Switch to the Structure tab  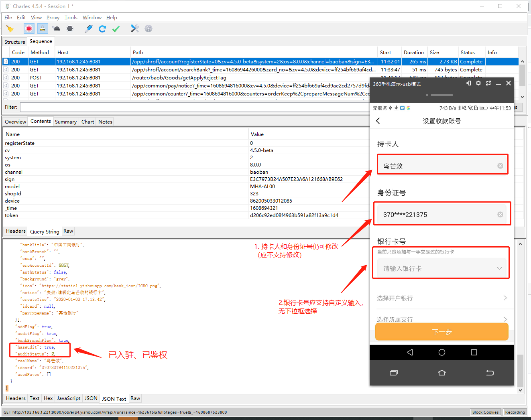(x=15, y=42)
